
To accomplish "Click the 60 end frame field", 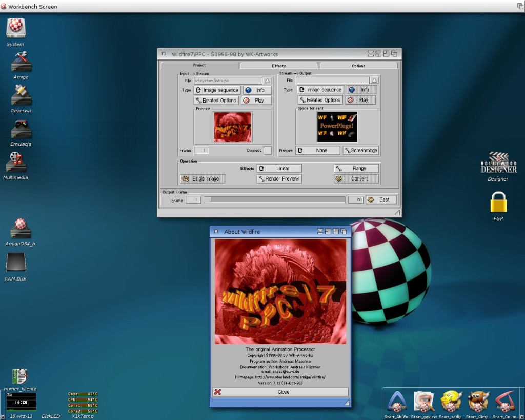I will (356, 199).
